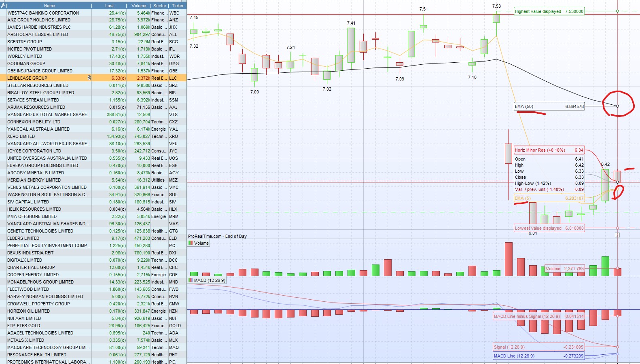Select WORLEY LIMITED in the list

(93, 56)
